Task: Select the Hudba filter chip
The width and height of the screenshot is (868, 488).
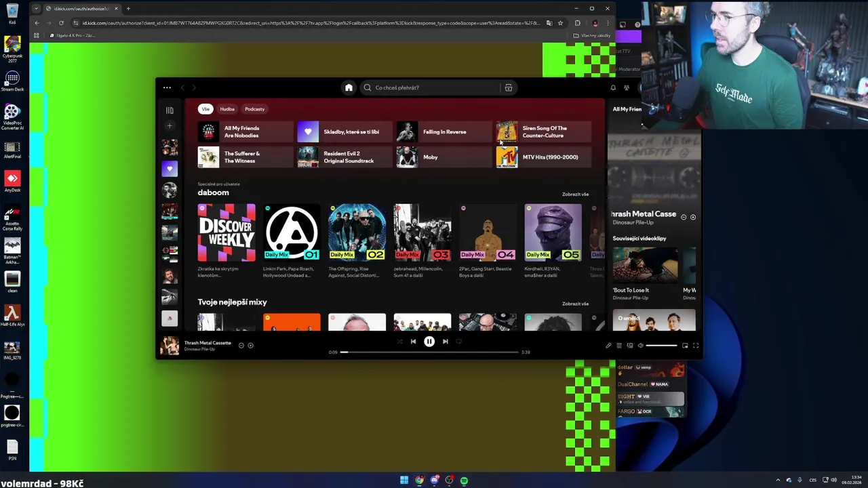Action: (x=227, y=108)
